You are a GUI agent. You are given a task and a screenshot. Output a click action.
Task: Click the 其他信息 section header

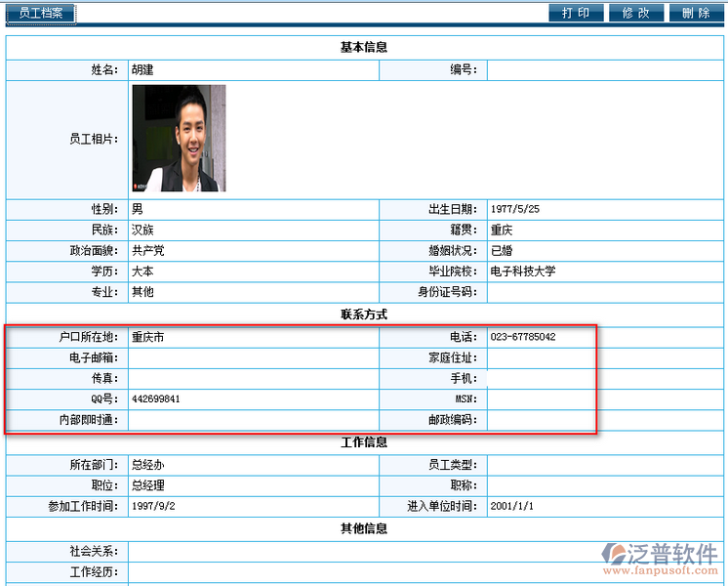(364, 528)
